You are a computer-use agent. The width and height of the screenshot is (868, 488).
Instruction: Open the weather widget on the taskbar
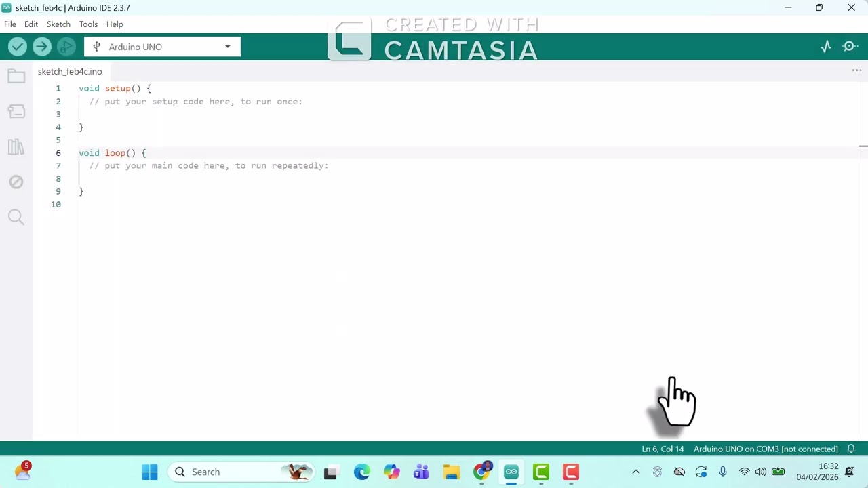point(22,470)
